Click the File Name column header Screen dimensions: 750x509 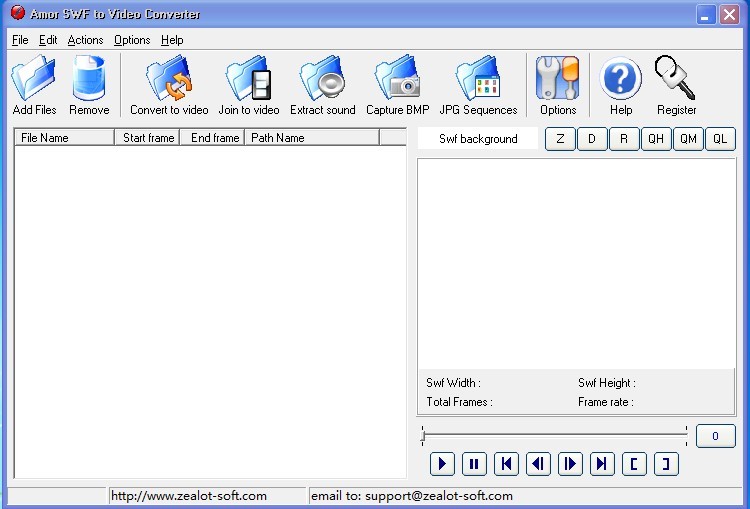point(64,138)
